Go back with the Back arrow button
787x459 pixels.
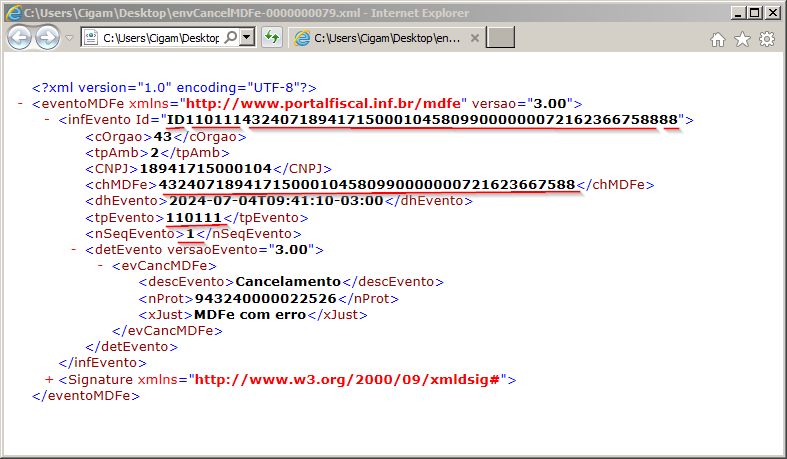pyautogui.click(x=20, y=38)
